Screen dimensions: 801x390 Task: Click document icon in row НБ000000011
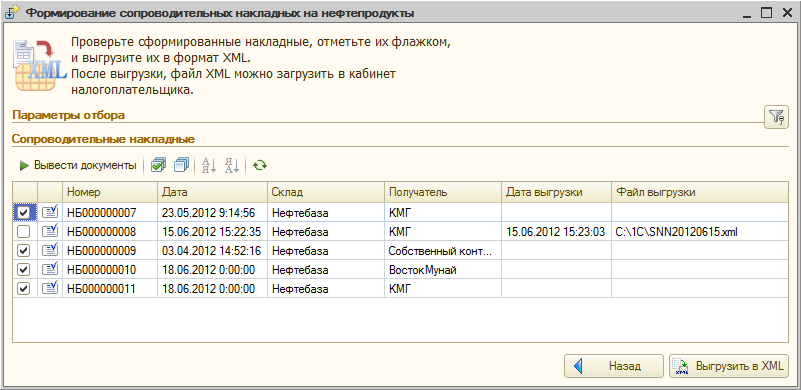tap(50, 288)
